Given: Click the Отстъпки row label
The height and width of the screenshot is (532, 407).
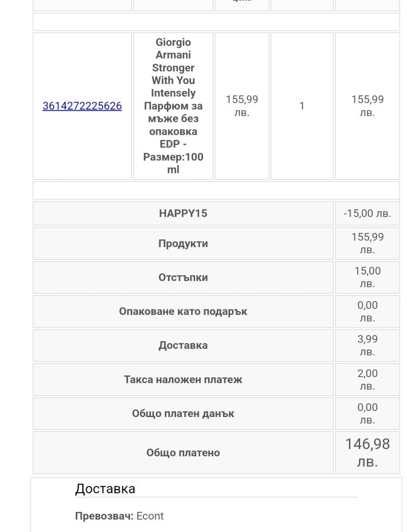Looking at the screenshot, I should tap(183, 278).
